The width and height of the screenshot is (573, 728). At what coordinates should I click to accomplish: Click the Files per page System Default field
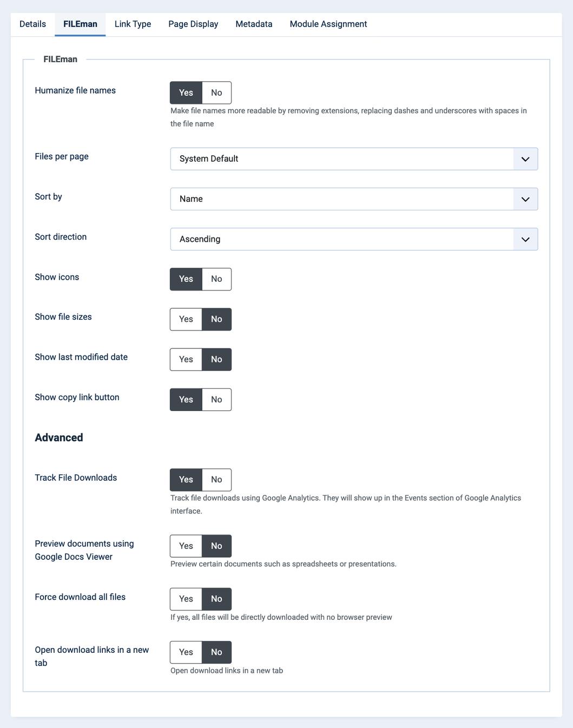(x=354, y=159)
